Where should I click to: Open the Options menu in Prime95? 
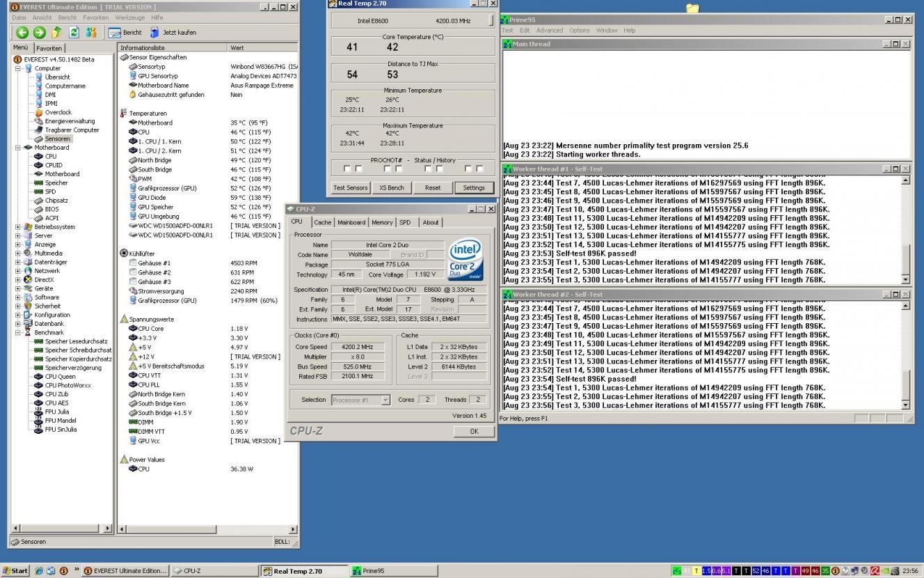(579, 31)
